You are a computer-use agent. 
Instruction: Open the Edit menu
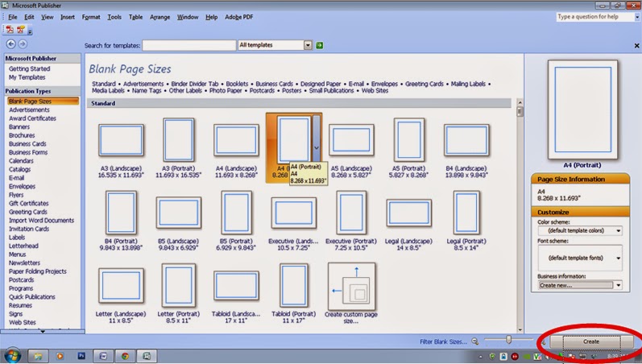click(29, 17)
